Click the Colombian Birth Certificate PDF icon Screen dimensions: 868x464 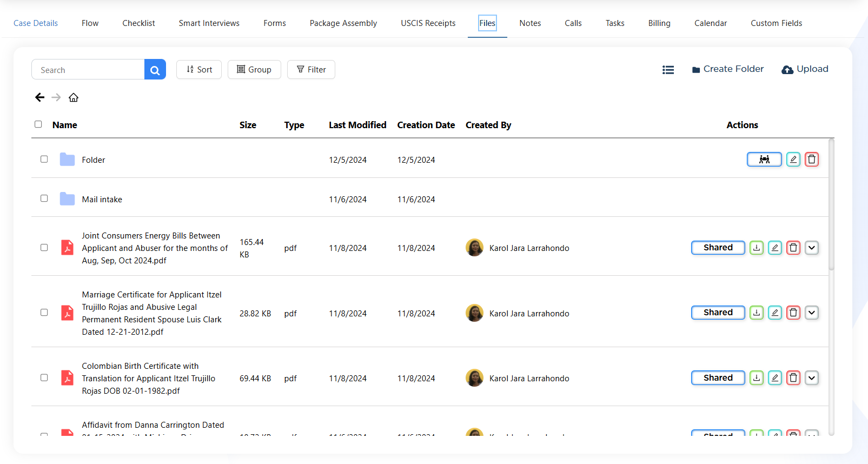(67, 377)
